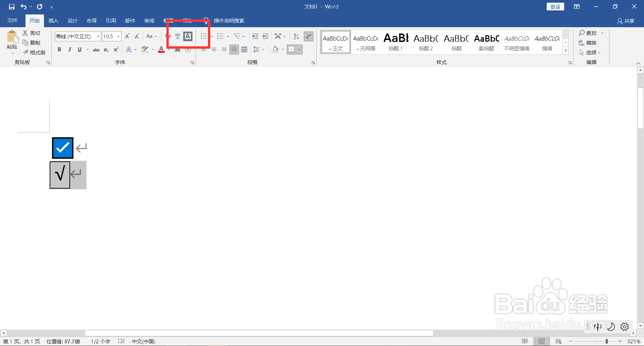Open ribbon display options in title bar

pyautogui.click(x=577, y=7)
